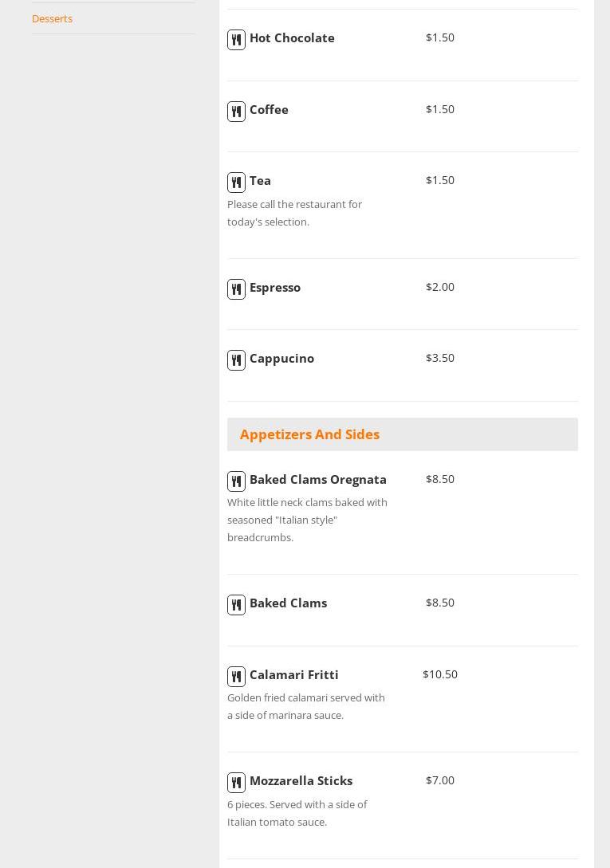Open the Hot Chocolate menu item
Image resolution: width=610 pixels, height=868 pixels.
(x=292, y=38)
